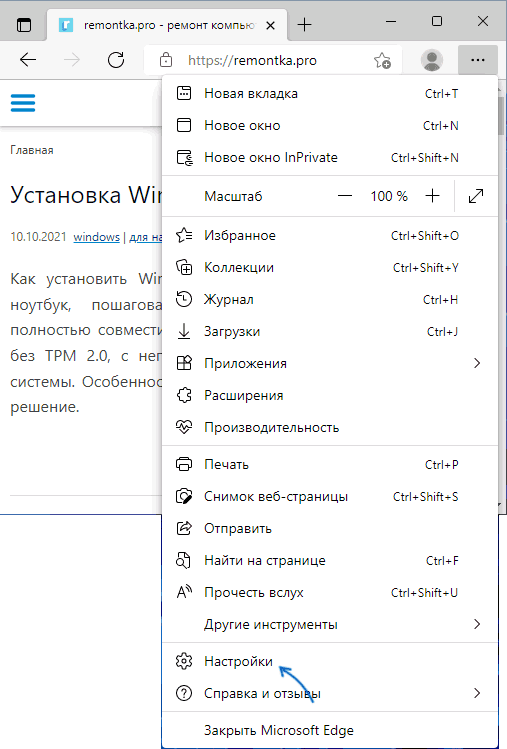Follow the windows category link
Screen dimensions: 507x749
coord(97,237)
